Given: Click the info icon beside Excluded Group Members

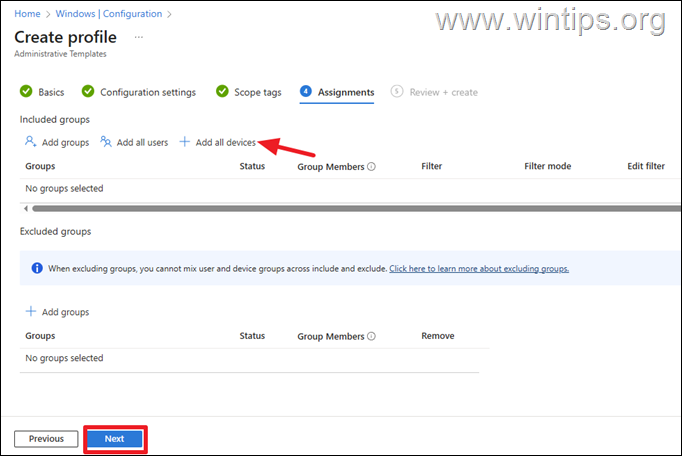Looking at the screenshot, I should pyautogui.click(x=371, y=336).
